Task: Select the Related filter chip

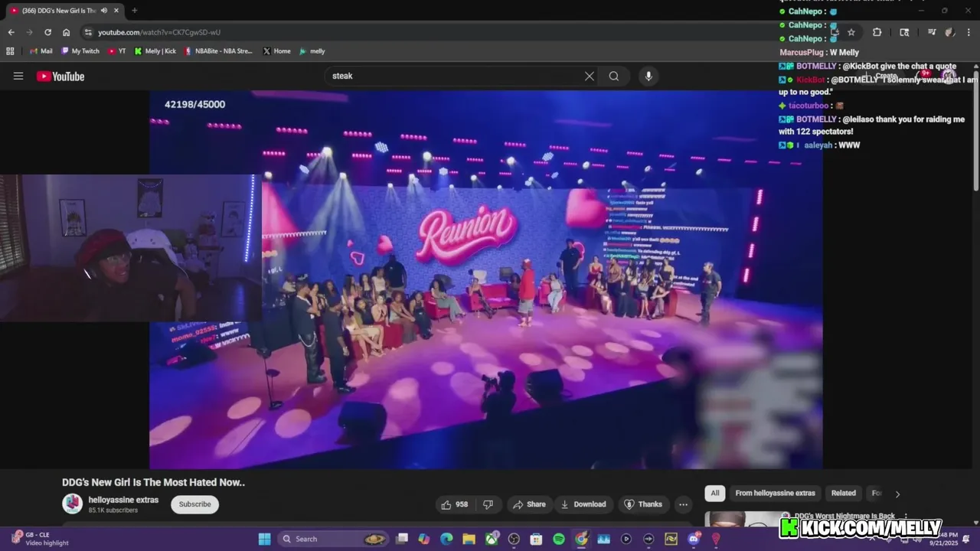Action: tap(844, 493)
